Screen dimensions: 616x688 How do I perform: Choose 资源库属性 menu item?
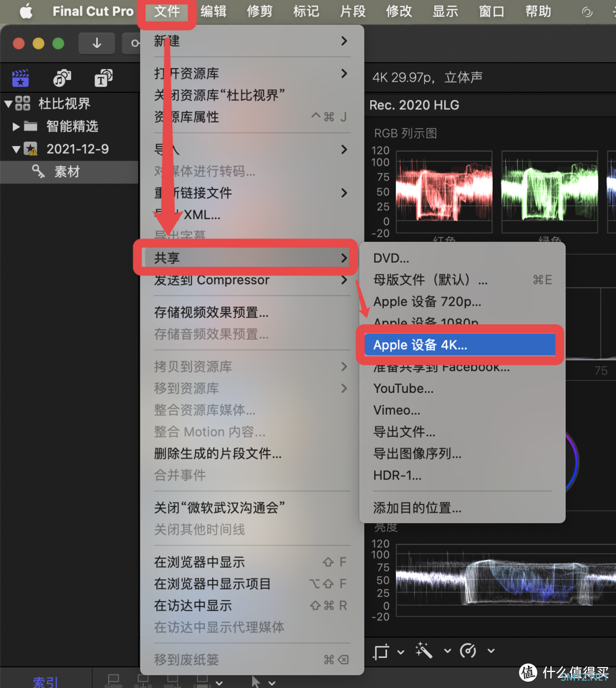pos(252,117)
